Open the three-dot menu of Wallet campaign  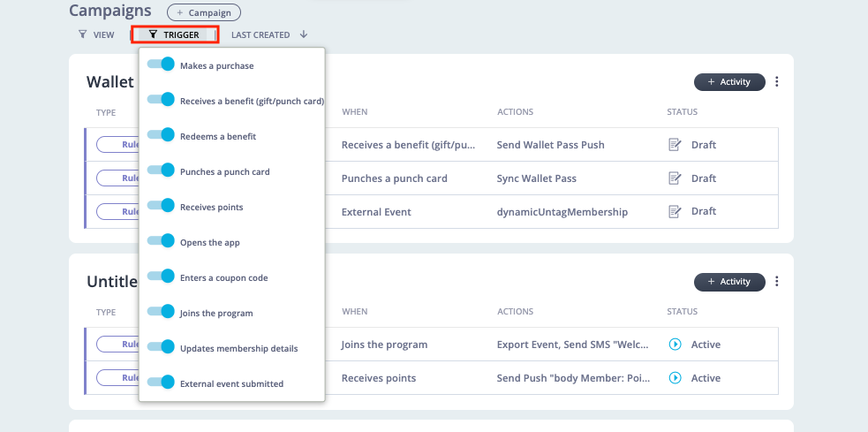point(777,82)
